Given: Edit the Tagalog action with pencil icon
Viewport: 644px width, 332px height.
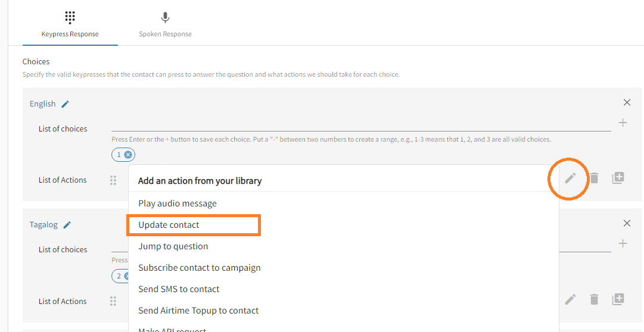Looking at the screenshot, I should pyautogui.click(x=570, y=299).
